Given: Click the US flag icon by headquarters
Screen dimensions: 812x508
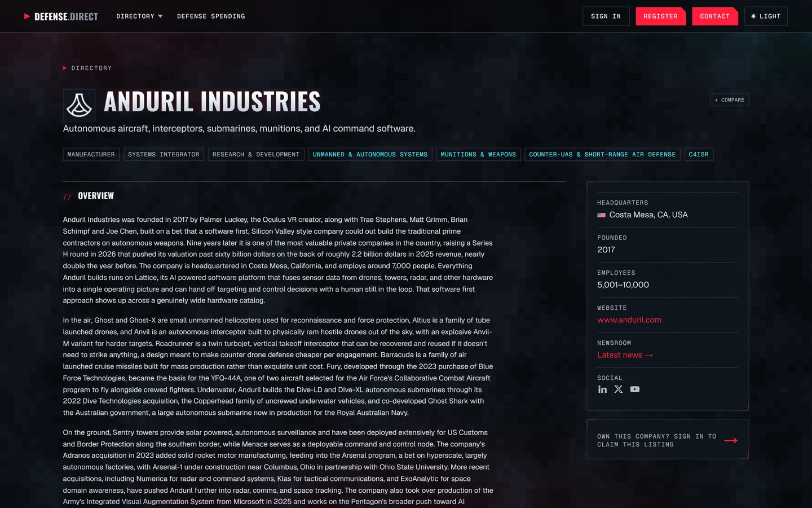Looking at the screenshot, I should tap(602, 215).
